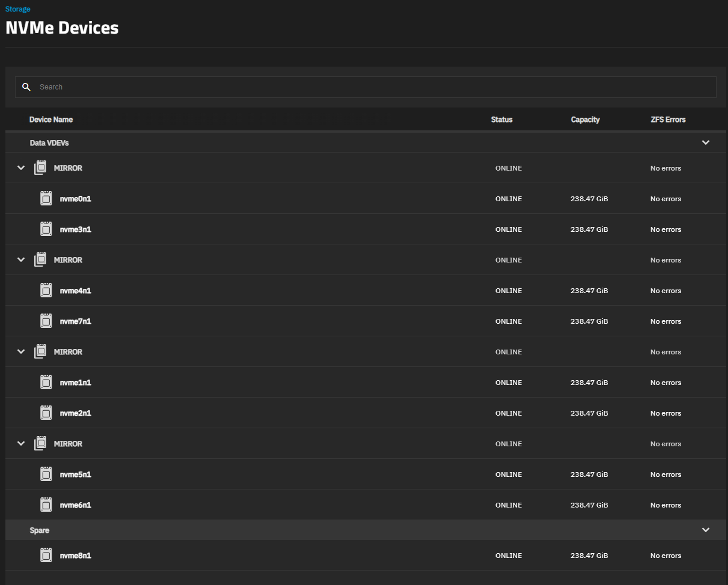
Task: Click the search magnifier icon
Action: coord(26,87)
